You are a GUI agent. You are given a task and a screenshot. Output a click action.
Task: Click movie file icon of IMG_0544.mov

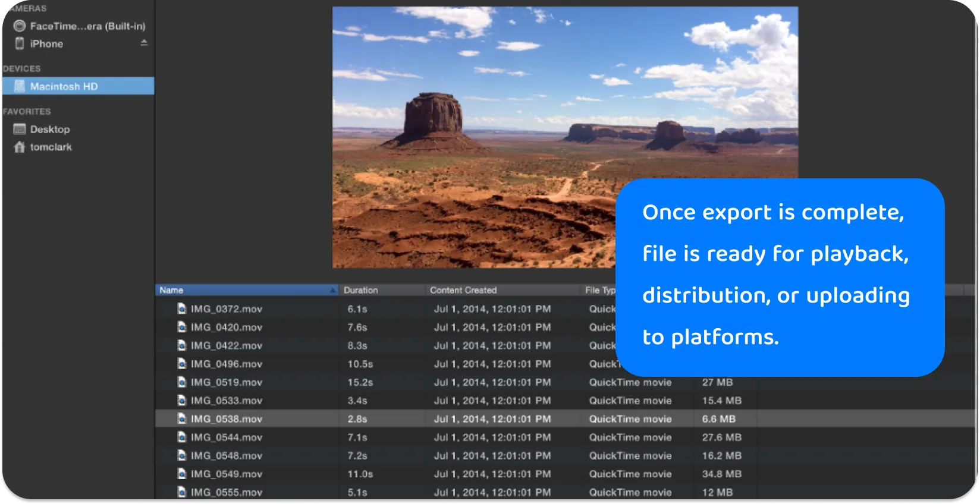click(182, 437)
